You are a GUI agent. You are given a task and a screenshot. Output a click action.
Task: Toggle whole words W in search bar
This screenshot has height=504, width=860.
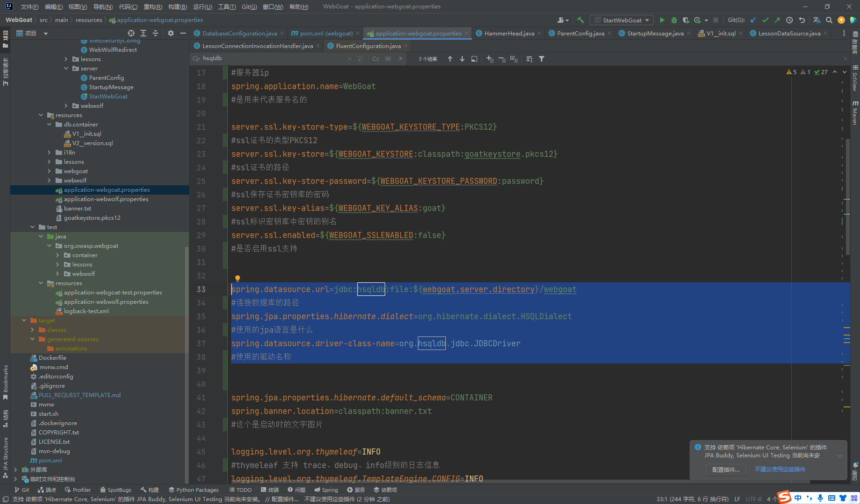[x=388, y=59]
